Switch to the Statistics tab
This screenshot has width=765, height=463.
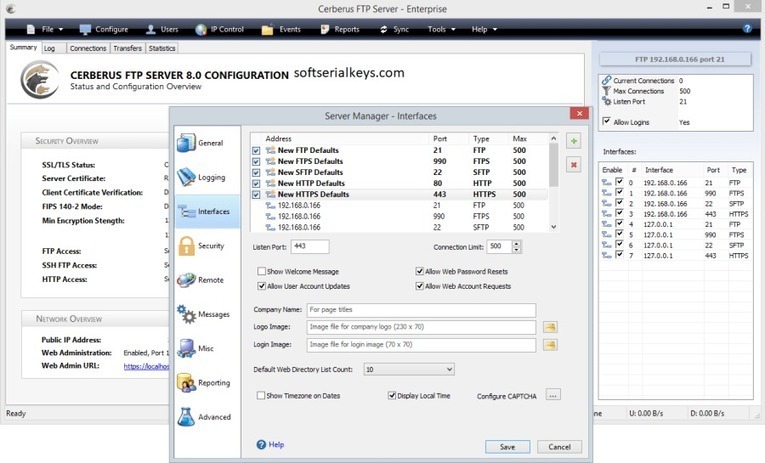click(162, 48)
